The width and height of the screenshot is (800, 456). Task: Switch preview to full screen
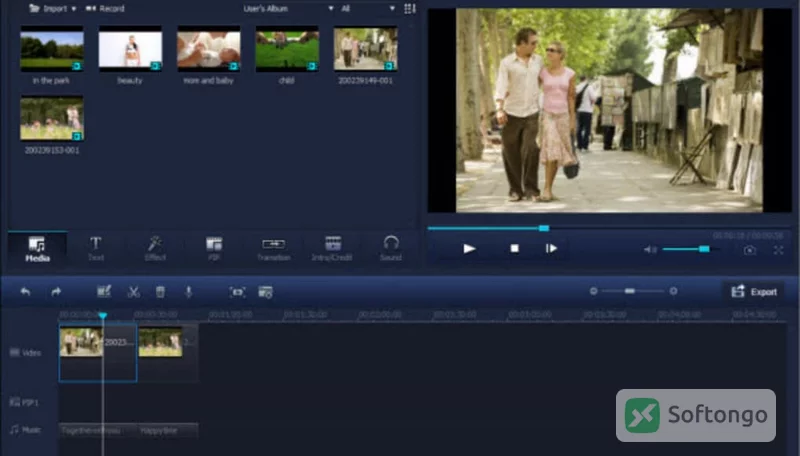tap(778, 250)
